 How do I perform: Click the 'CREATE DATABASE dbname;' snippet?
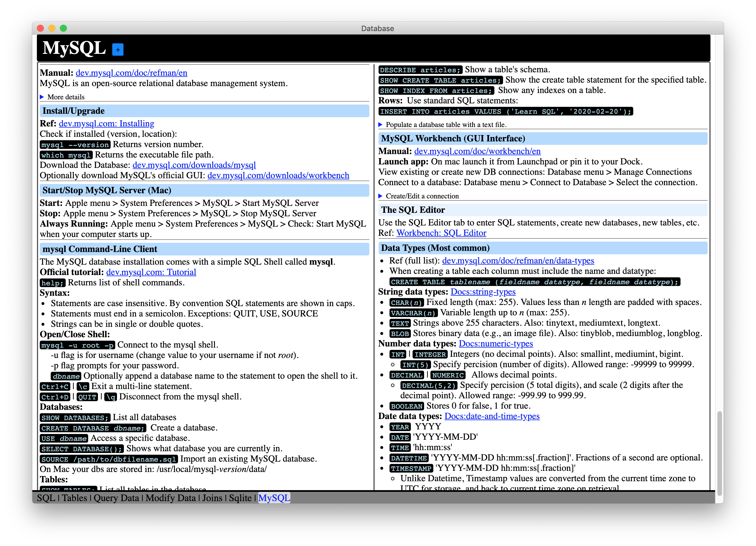93,428
